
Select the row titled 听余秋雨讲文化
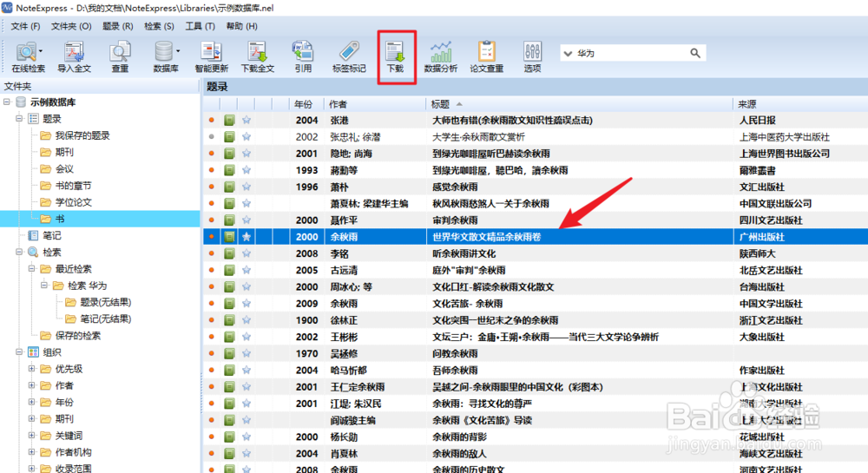[536, 253]
